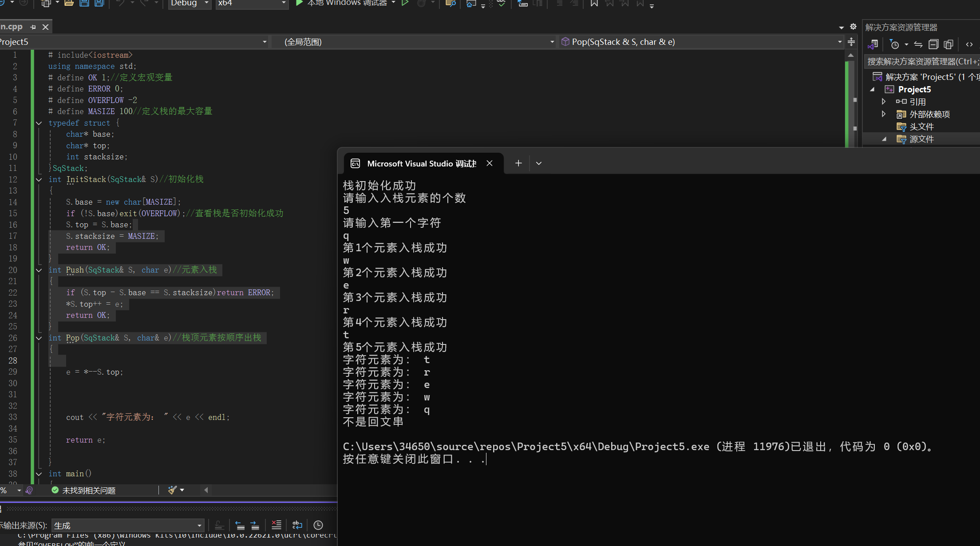
Task: Click Clear All icon in Output panel
Action: click(x=276, y=525)
